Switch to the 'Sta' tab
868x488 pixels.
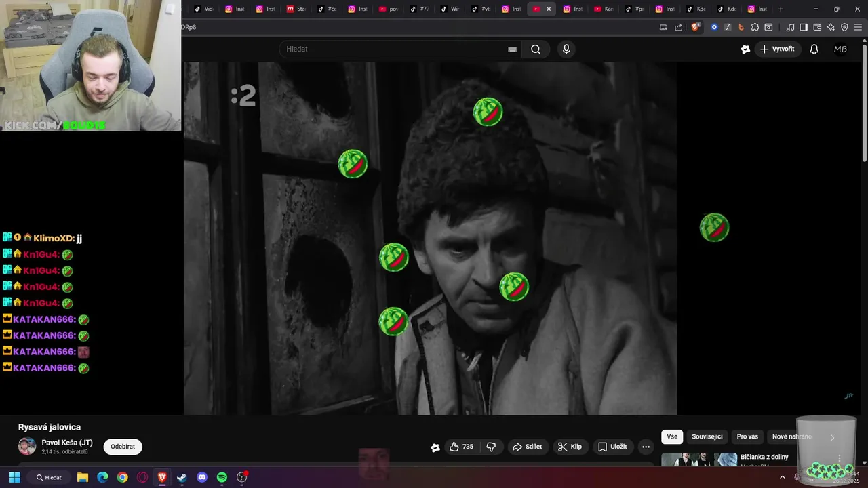click(x=296, y=9)
